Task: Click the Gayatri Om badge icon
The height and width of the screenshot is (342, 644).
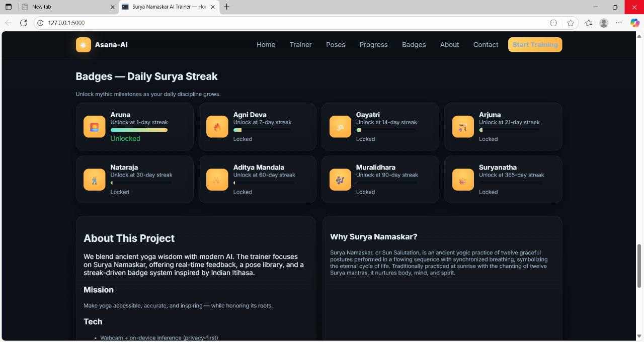Action: [x=340, y=127]
